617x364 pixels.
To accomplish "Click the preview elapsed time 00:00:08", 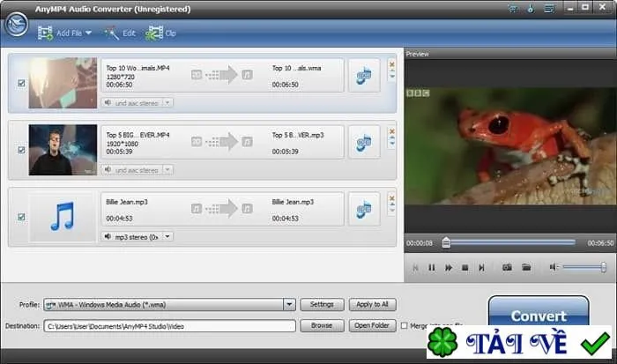I will [420, 243].
